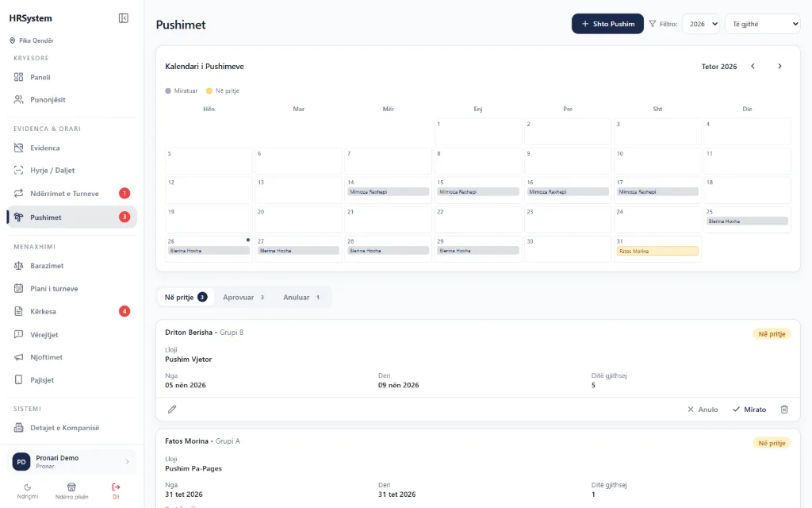This screenshot has height=508, width=812.
Task: Open Barazimet scales icon
Action: coord(19,265)
